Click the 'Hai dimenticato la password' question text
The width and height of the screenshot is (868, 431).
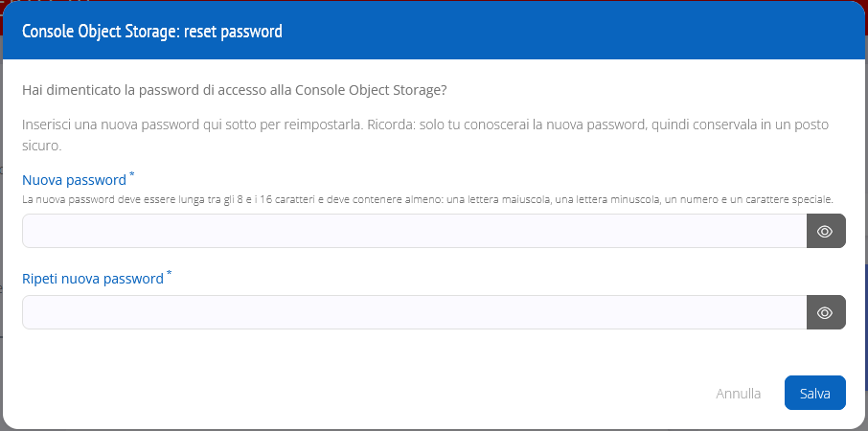click(234, 90)
